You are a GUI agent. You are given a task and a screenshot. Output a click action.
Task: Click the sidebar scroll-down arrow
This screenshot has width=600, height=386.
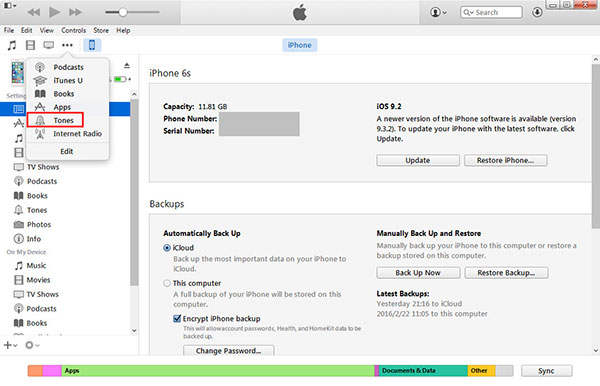134,331
